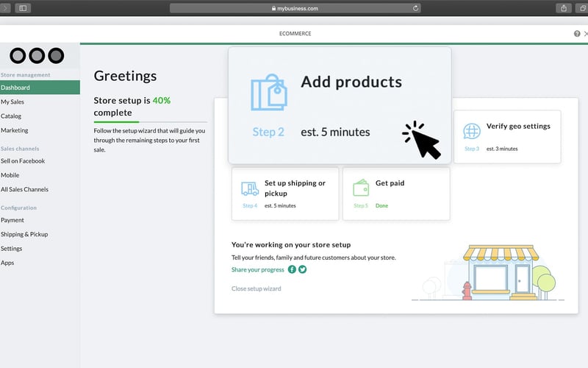Image resolution: width=588 pixels, height=368 pixels.
Task: Share progress via Twitter icon
Action: point(302,269)
